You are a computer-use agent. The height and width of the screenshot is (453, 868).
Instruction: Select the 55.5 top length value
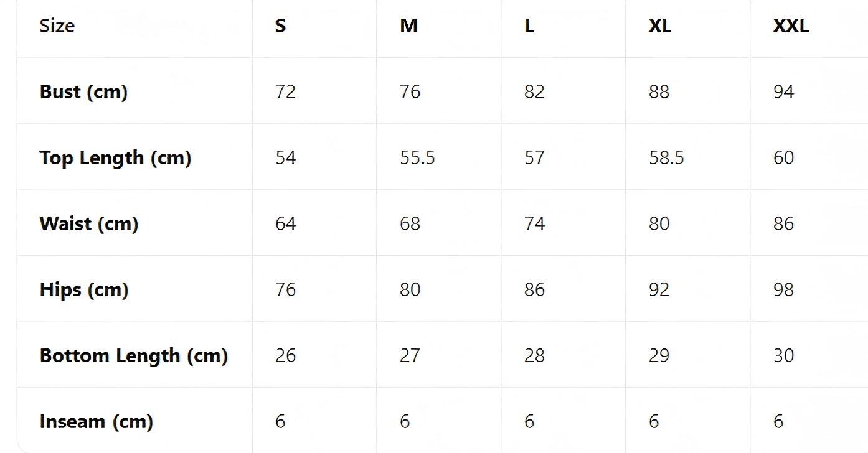(417, 158)
